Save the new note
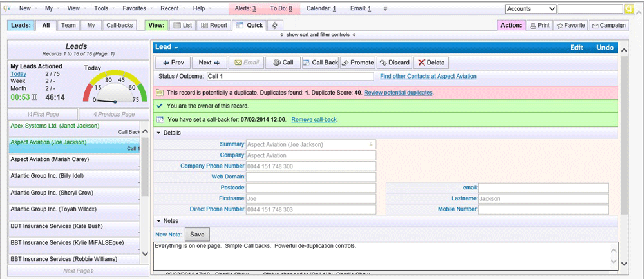The image size is (644, 279). tap(197, 234)
